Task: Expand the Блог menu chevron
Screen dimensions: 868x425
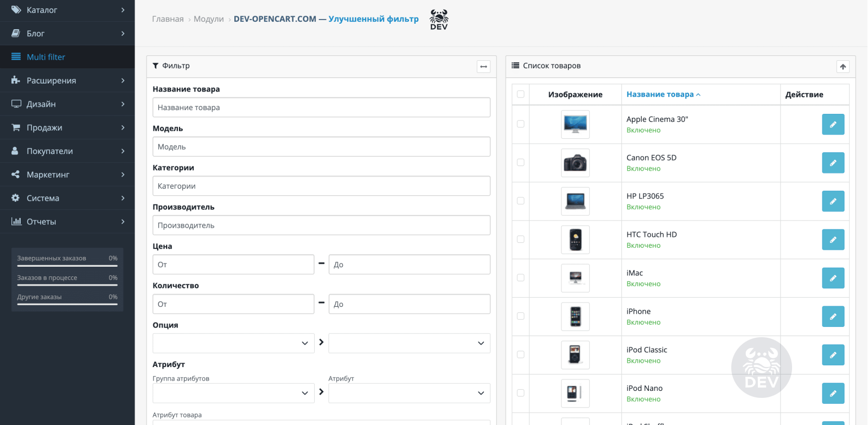Action: point(123,33)
